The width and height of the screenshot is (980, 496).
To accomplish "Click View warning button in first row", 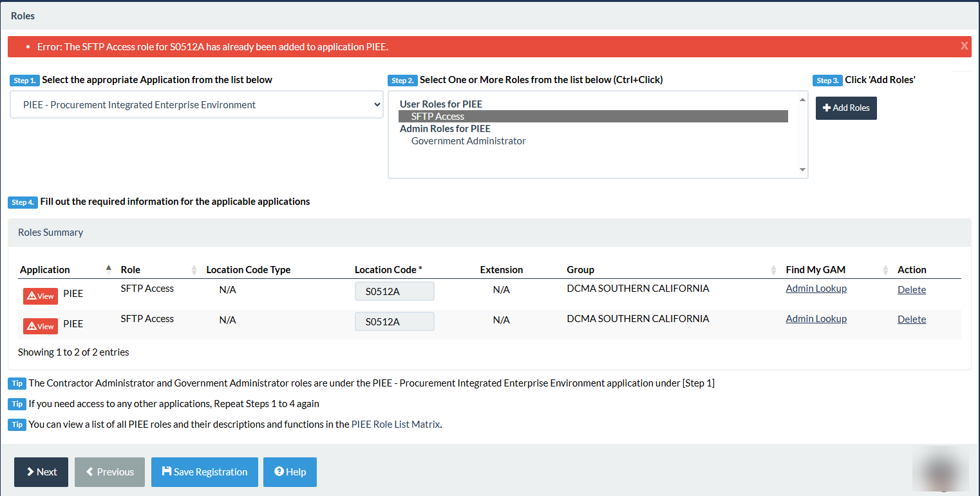I will click(41, 296).
